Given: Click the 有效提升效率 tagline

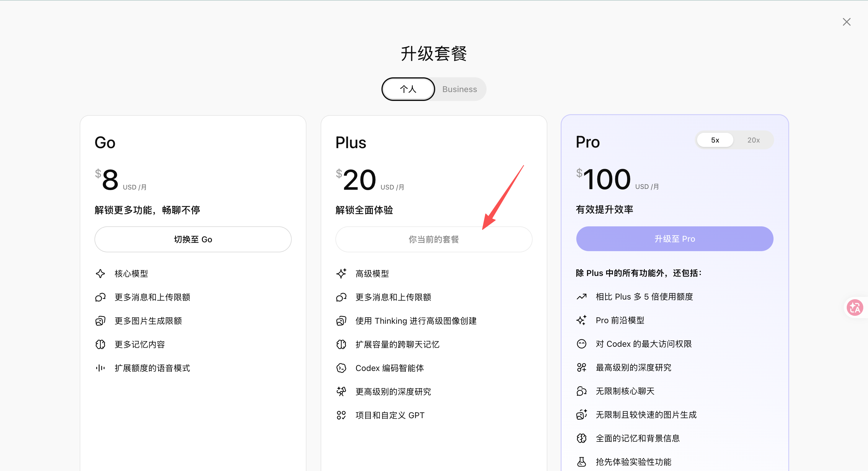Looking at the screenshot, I should point(605,210).
